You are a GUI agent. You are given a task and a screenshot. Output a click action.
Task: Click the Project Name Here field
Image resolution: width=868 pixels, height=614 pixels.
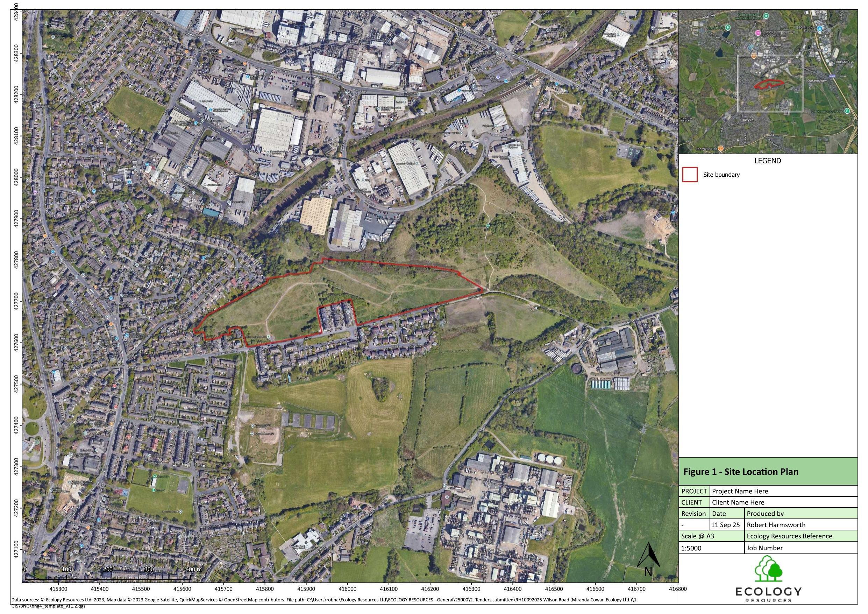[740, 491]
